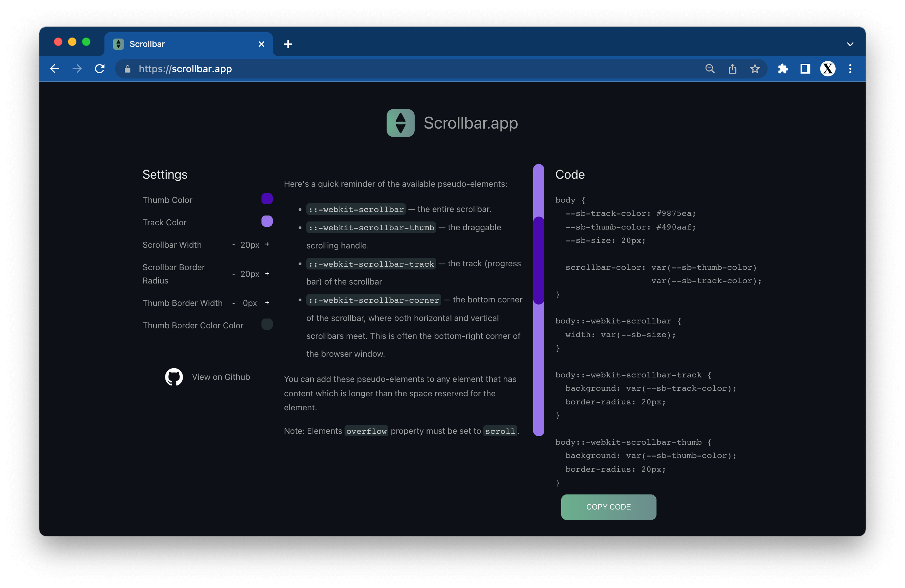Click the dark purple scrollbar thumb
The height and width of the screenshot is (588, 905).
[x=538, y=260]
